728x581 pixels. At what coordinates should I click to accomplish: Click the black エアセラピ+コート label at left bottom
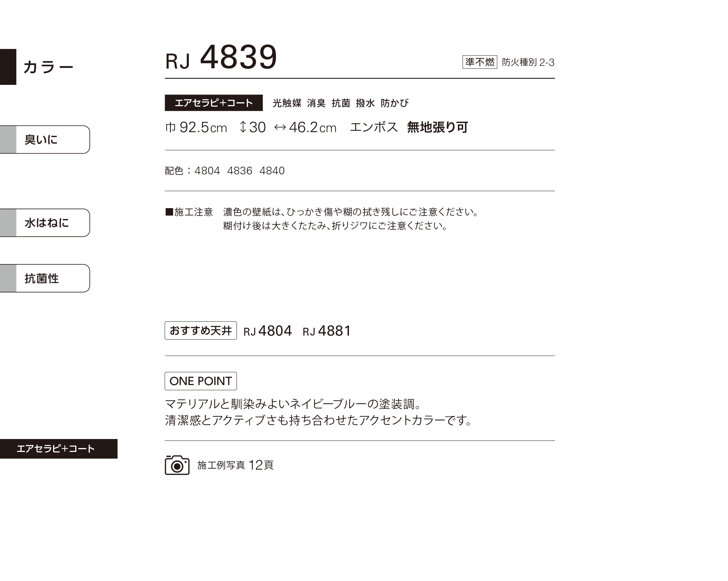pos(59,449)
